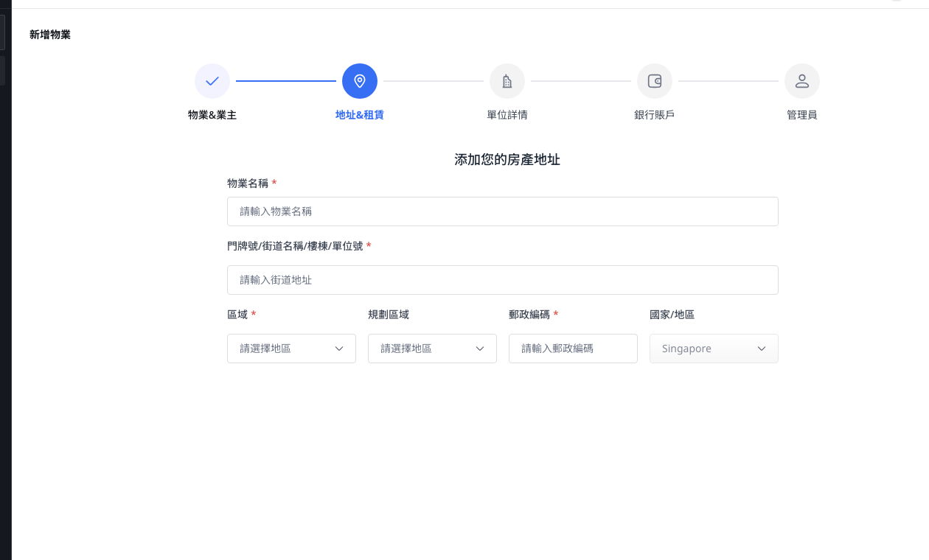Click the 國家/地區 label

(x=672, y=315)
